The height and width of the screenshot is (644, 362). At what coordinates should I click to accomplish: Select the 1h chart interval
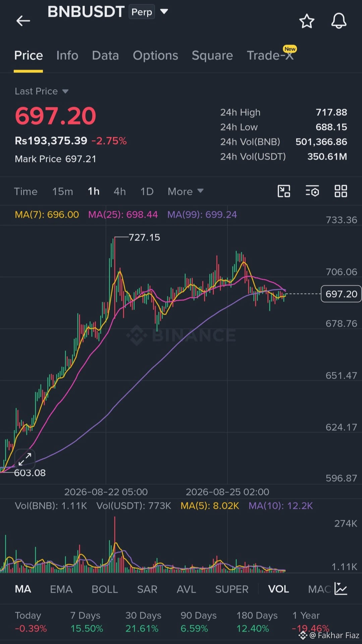click(94, 191)
